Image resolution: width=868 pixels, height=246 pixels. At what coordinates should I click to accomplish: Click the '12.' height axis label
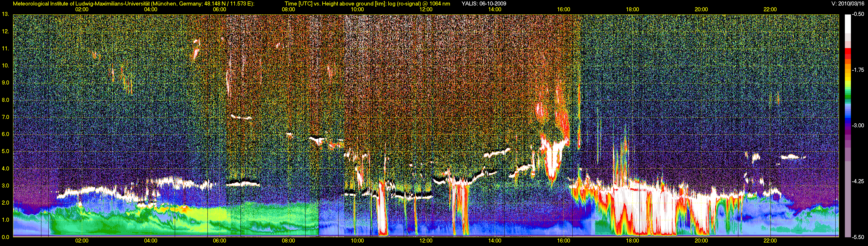pyautogui.click(x=5, y=31)
